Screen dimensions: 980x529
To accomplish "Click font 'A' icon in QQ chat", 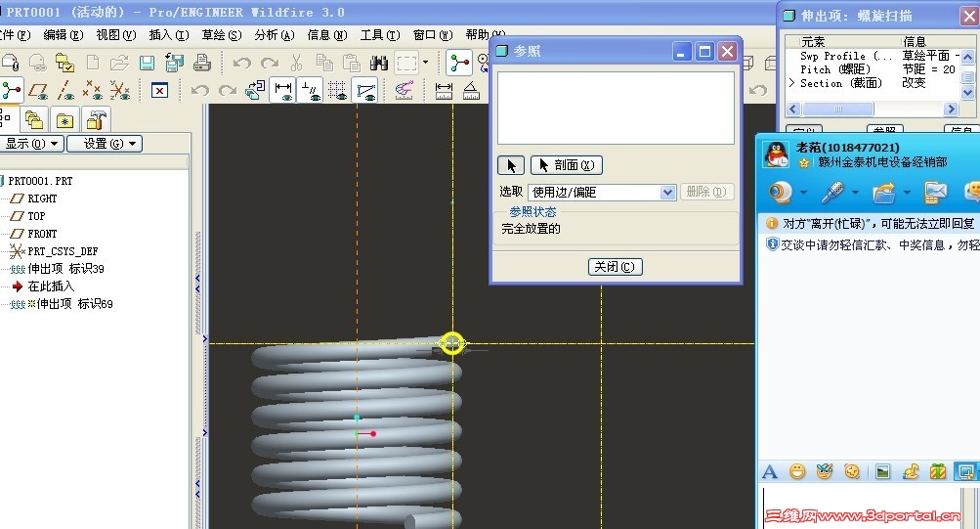I will [x=770, y=471].
